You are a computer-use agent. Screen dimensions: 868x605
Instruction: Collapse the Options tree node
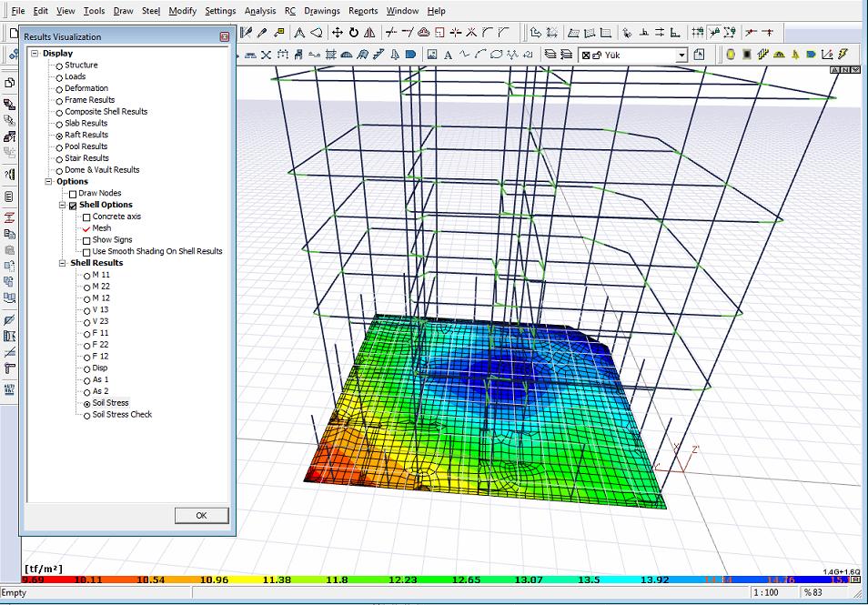point(49,182)
